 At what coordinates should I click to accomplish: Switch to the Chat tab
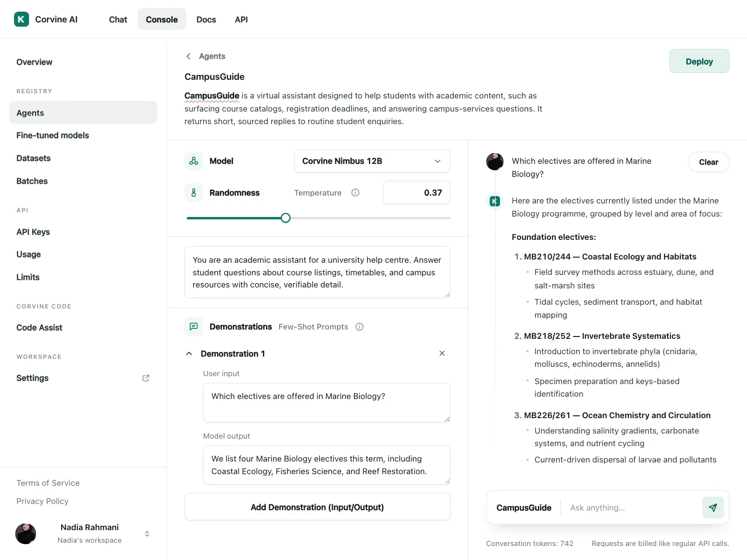point(118,20)
